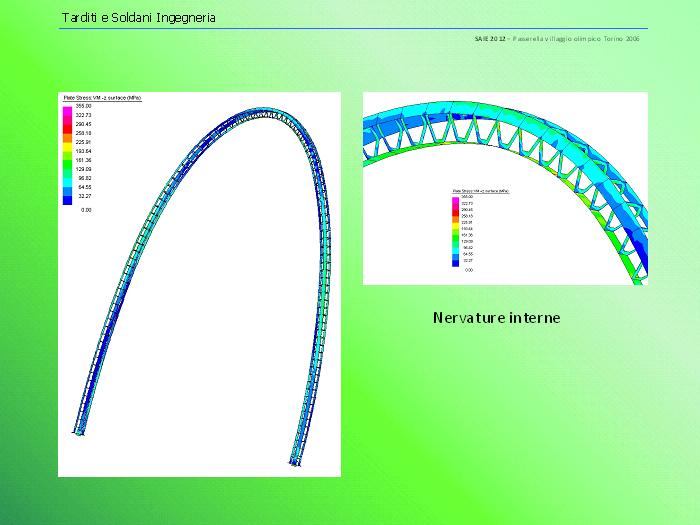Click the 0.00 value in right legend
This screenshot has height=525, width=700.
point(468,270)
